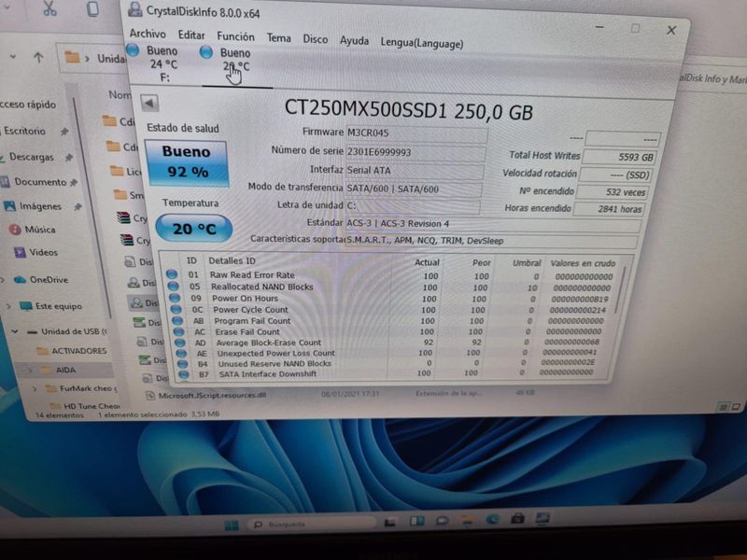Launch Microsoft Edge from the taskbar

coord(493,519)
